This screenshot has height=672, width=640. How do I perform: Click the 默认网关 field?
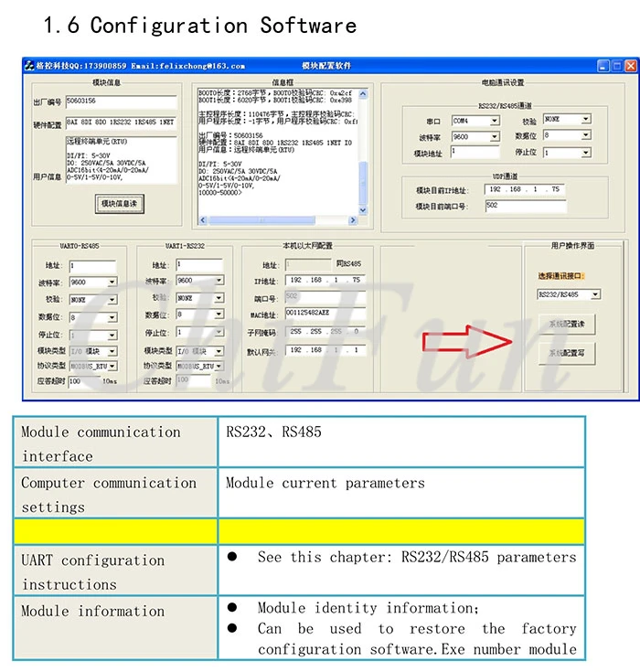tap(325, 350)
